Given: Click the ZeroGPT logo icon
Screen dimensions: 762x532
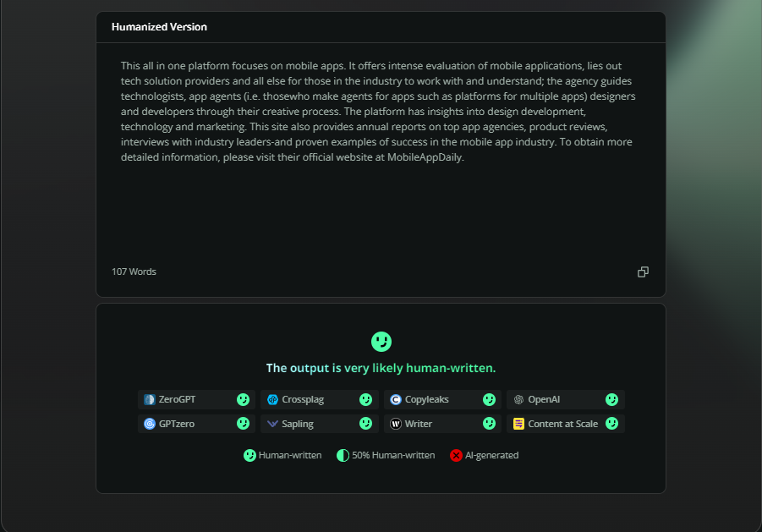Looking at the screenshot, I should pyautogui.click(x=150, y=399).
